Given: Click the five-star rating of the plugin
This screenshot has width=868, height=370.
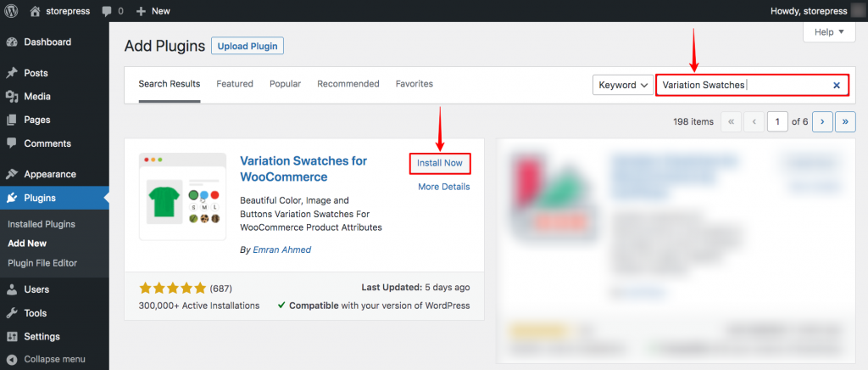Looking at the screenshot, I should [173, 288].
